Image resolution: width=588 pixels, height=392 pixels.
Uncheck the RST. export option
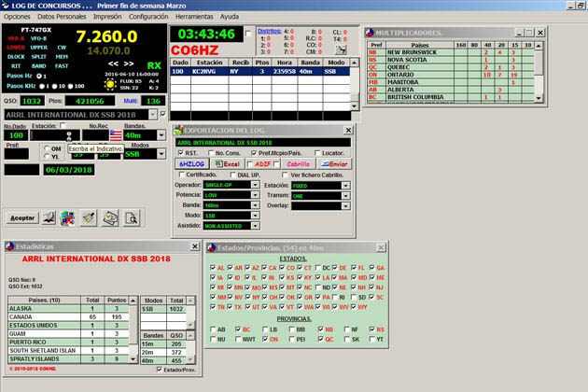(x=181, y=153)
